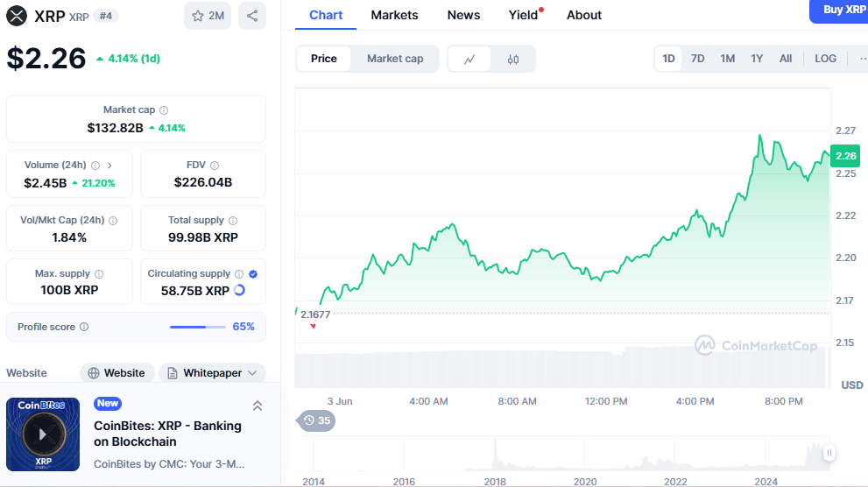
Task: Open the share icon button
Action: 252,16
